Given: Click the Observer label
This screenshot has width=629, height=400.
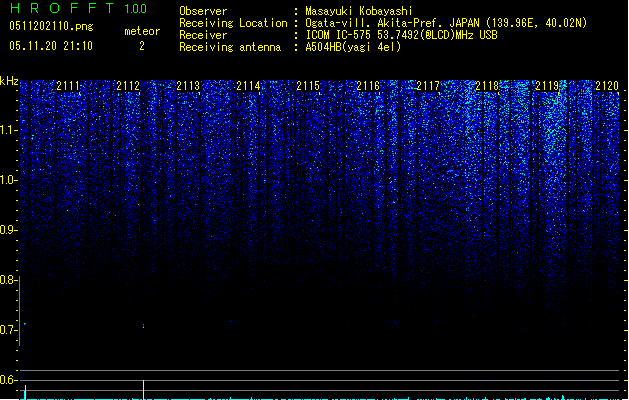Looking at the screenshot, I should [x=203, y=11].
